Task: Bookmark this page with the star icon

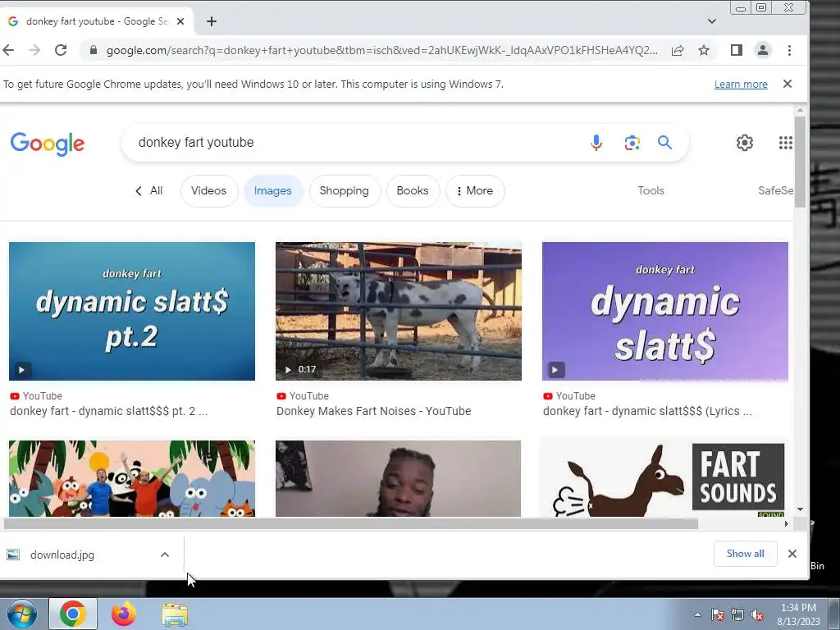Action: click(704, 50)
